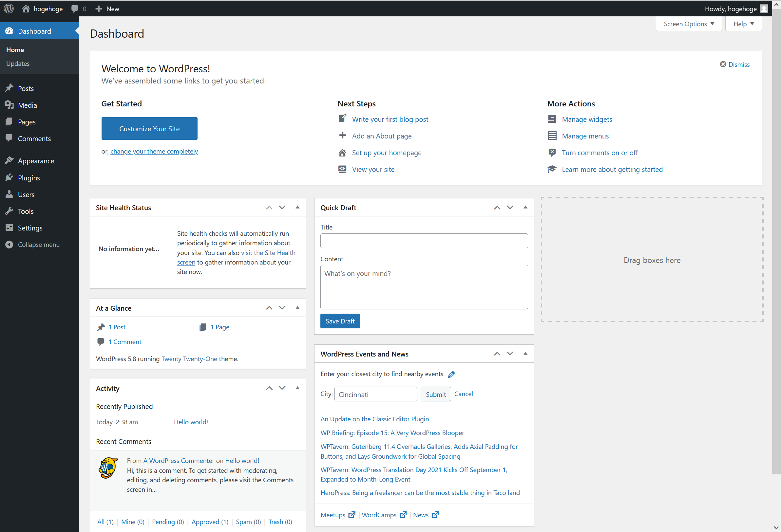The image size is (781, 532).
Task: Open 'change your theme completely' link
Action: coord(154,151)
